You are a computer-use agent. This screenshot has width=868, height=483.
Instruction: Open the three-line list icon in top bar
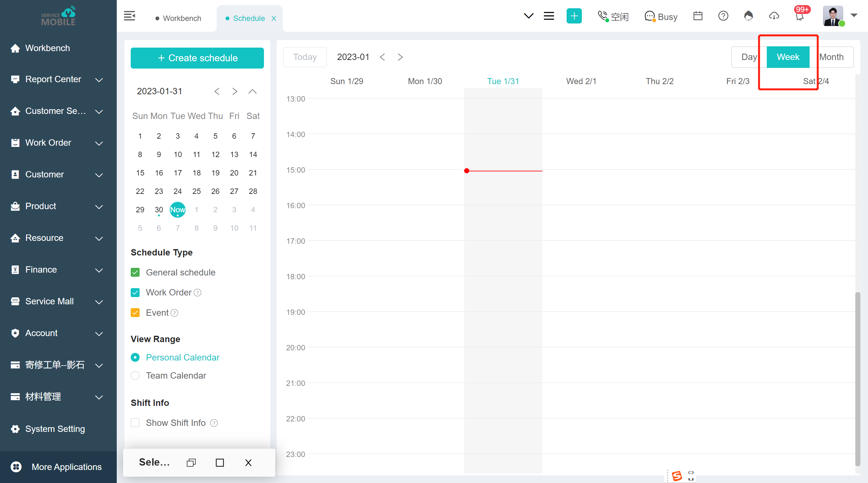549,16
